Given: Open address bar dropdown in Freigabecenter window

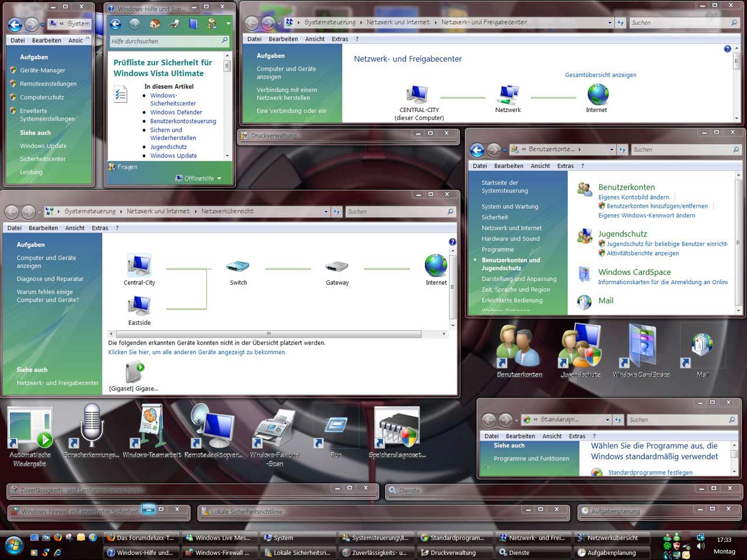Looking at the screenshot, I should pos(610,23).
